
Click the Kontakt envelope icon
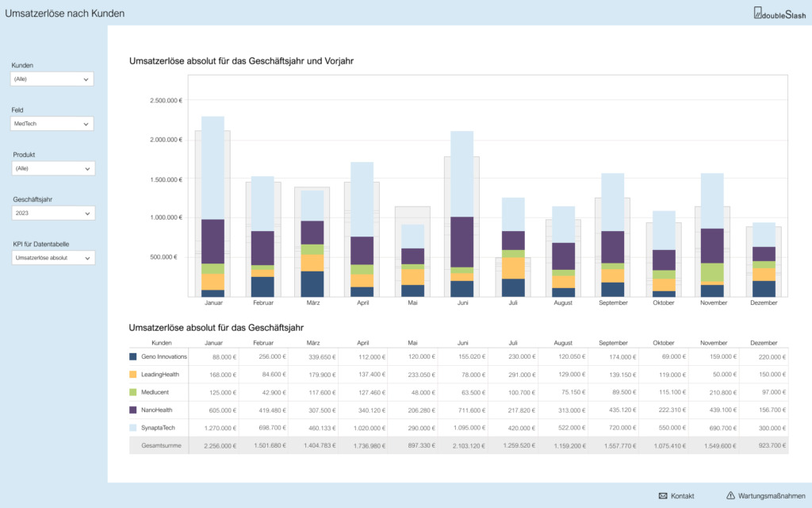pyautogui.click(x=663, y=495)
